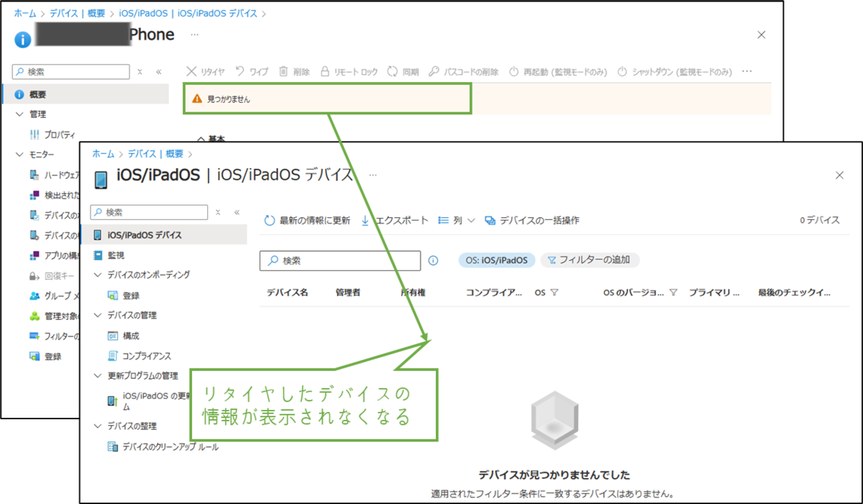Click 最新の情報に更新 refresh button

[307, 221]
